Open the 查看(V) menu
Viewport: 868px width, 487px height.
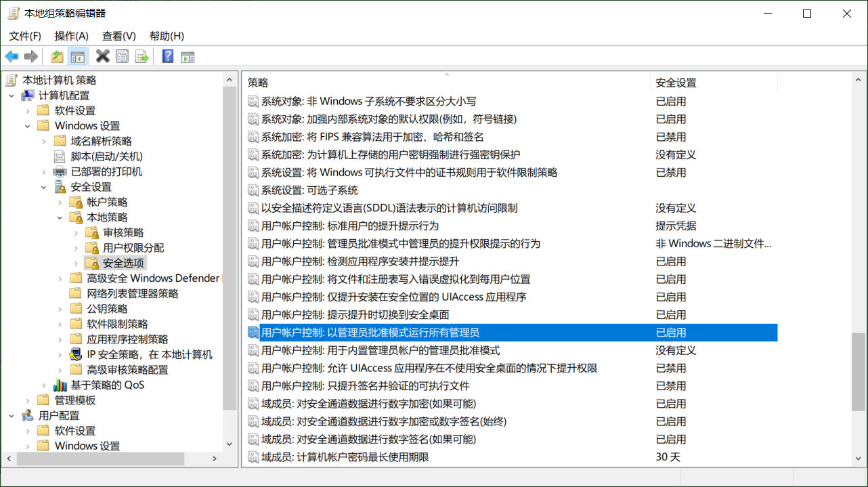click(118, 36)
